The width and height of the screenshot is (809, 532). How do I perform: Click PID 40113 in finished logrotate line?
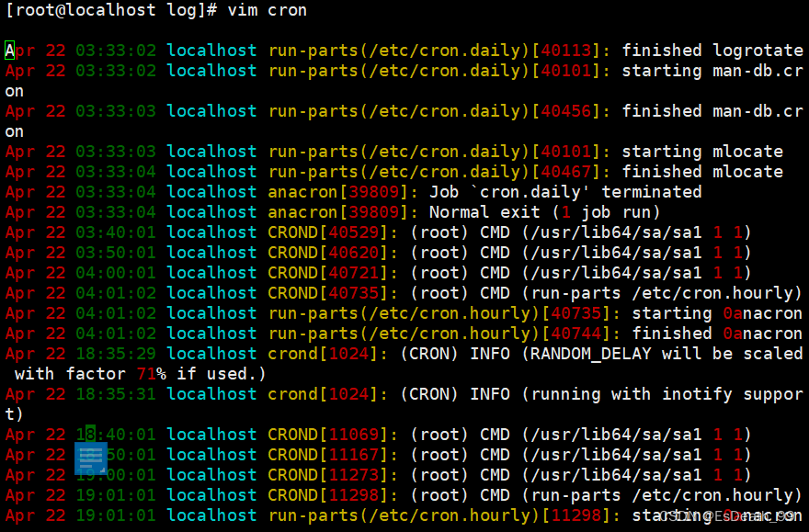[566, 51]
